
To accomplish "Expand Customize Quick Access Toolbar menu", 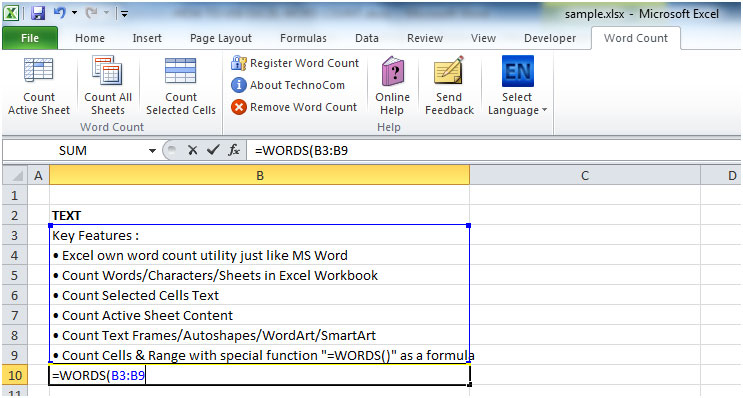I will tap(124, 14).
